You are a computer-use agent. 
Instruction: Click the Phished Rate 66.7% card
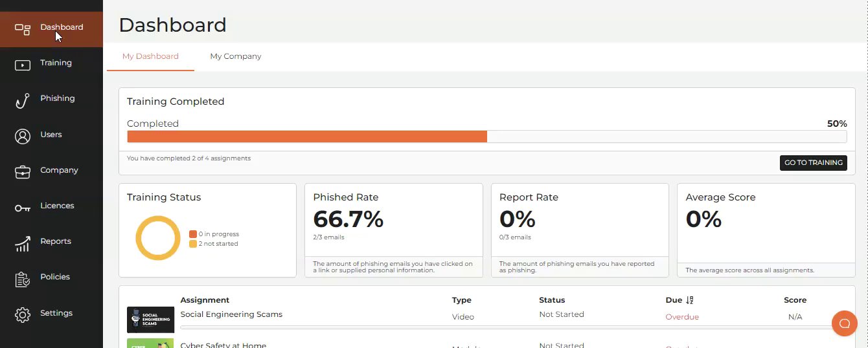pos(393,220)
